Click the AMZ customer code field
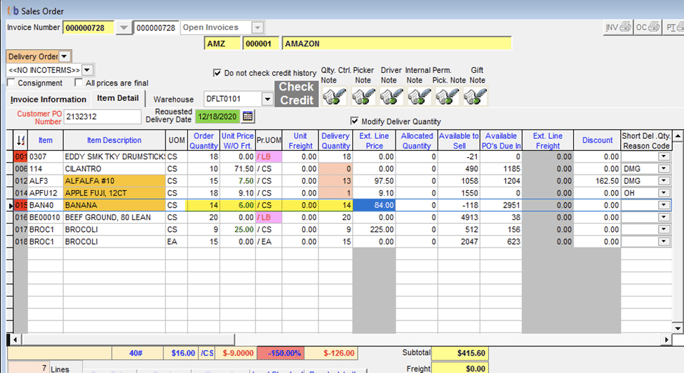The image size is (684, 373). [222, 44]
